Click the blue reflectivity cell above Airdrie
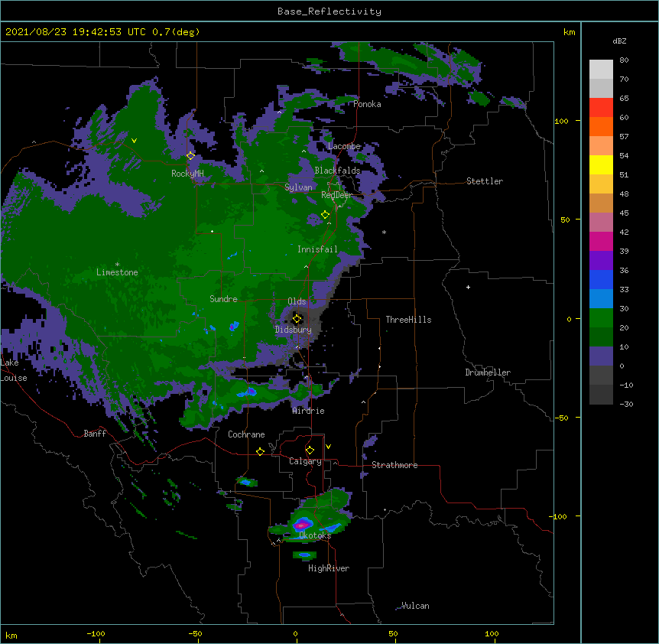Image resolution: width=659 pixels, height=644 pixels. coord(248,392)
